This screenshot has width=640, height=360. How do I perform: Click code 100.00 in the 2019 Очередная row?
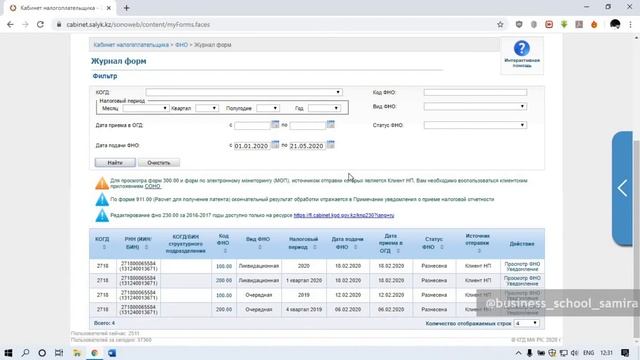[x=224, y=295]
